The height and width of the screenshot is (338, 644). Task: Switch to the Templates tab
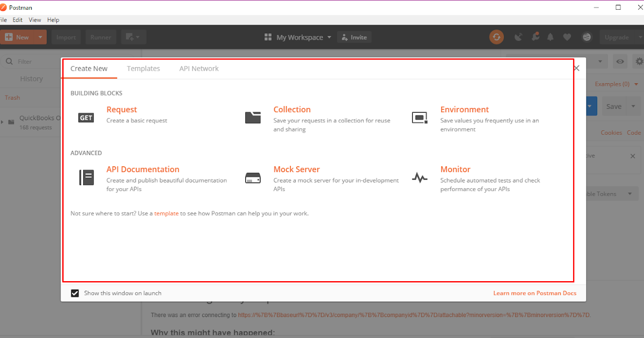click(143, 68)
